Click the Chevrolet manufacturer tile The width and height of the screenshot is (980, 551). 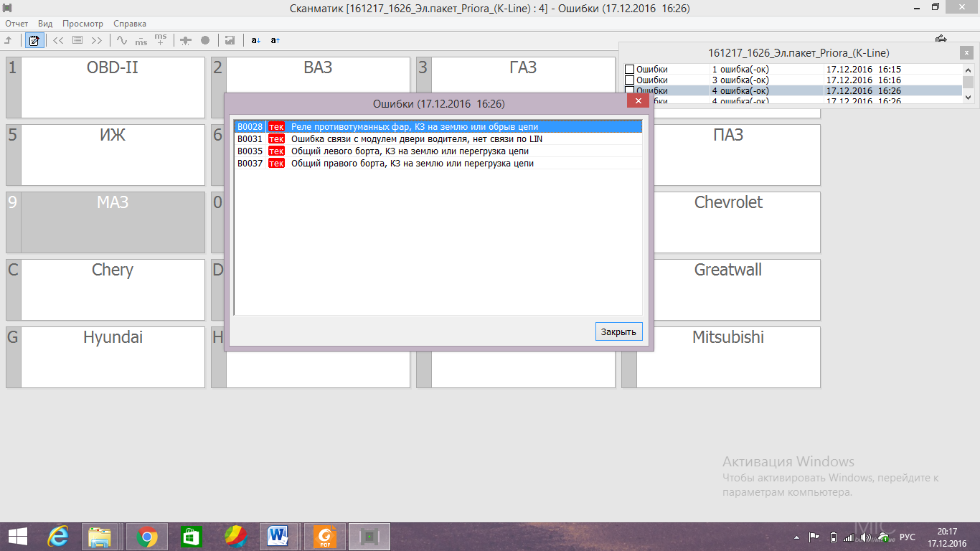(737, 222)
